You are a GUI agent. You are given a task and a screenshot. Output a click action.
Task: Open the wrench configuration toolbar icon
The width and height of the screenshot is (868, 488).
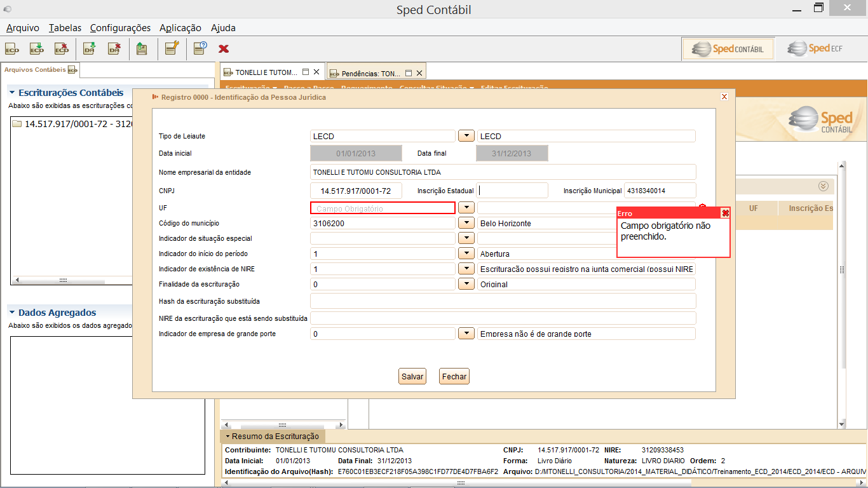point(172,48)
